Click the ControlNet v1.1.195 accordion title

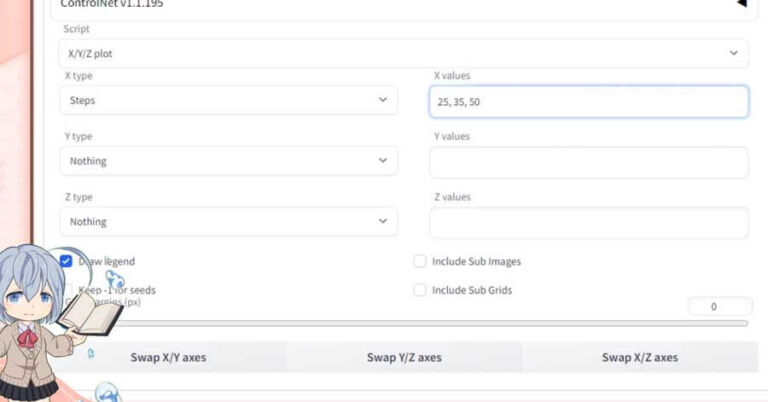click(x=112, y=4)
